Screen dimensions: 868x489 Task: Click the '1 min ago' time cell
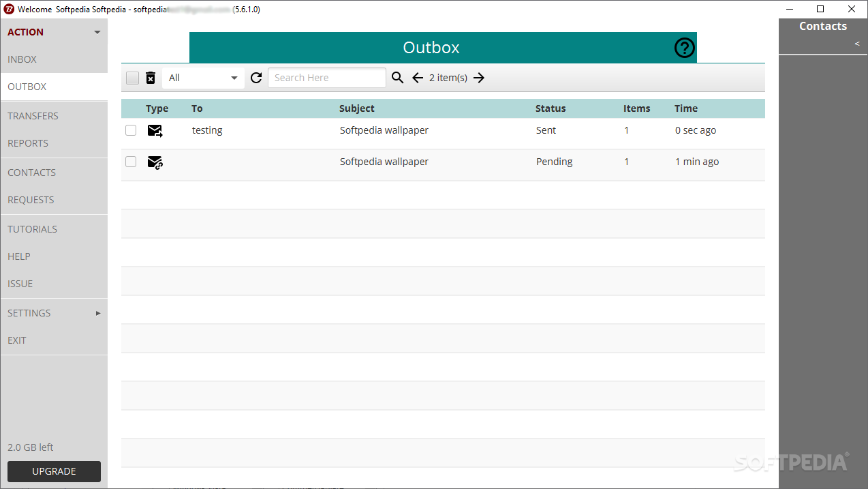[697, 162]
